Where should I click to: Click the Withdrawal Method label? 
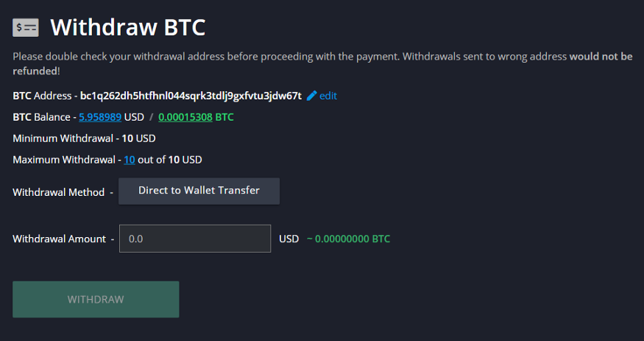point(58,192)
